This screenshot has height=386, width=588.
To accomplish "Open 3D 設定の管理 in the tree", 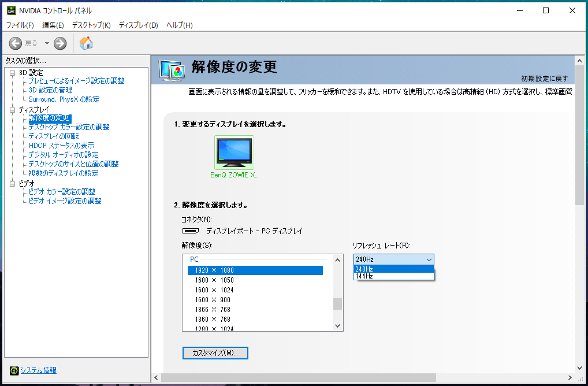I will coord(50,90).
